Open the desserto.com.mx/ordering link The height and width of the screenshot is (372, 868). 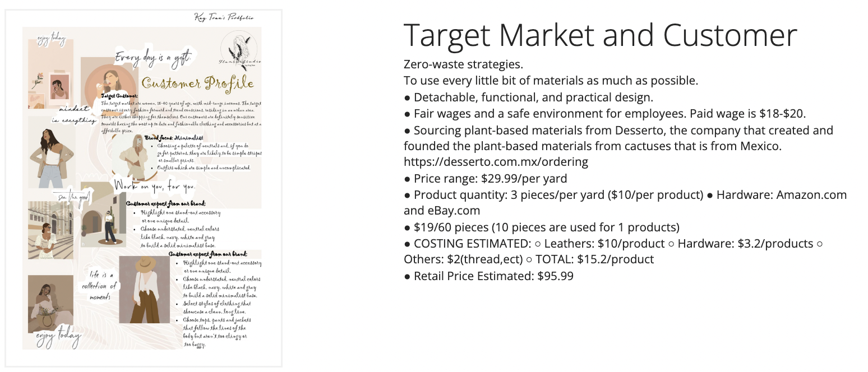pos(496,162)
